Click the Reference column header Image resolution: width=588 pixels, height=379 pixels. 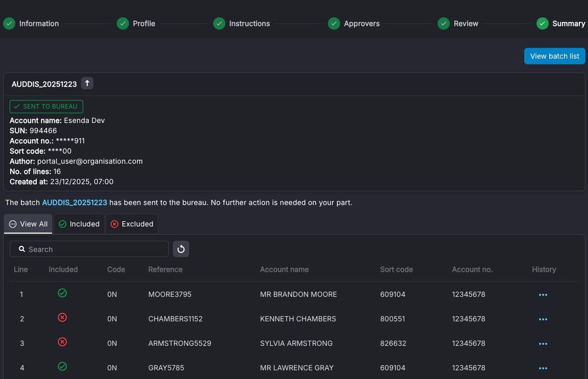(x=165, y=269)
